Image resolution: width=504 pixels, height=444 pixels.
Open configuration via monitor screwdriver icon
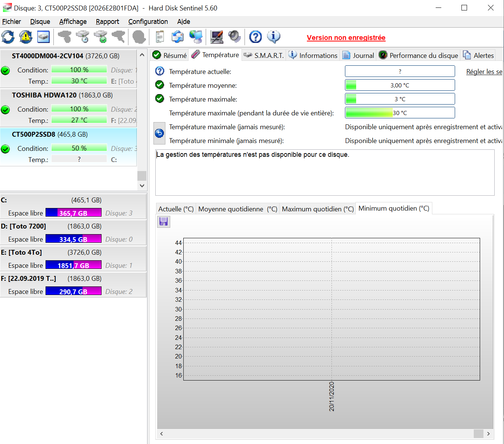pos(217,37)
